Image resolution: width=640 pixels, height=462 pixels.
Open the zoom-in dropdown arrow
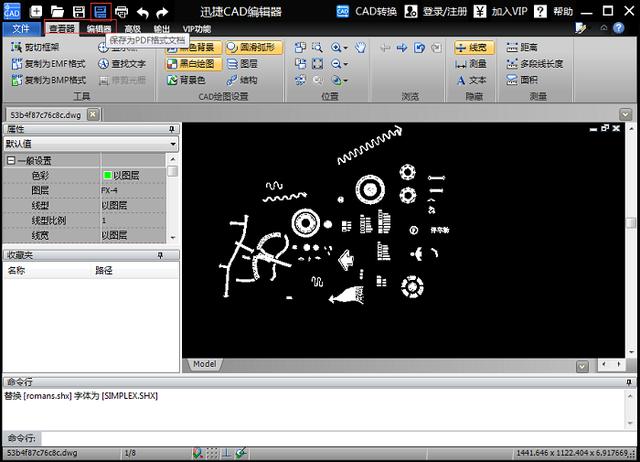point(346,48)
